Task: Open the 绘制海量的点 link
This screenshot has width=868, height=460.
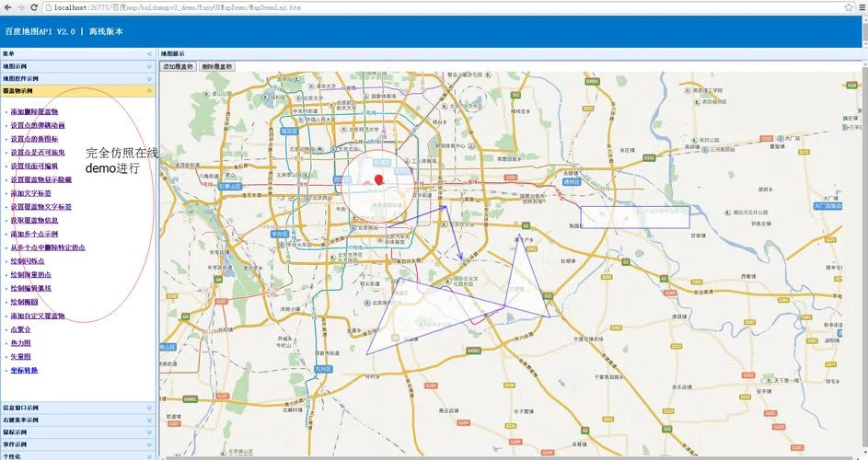Action: (31, 274)
